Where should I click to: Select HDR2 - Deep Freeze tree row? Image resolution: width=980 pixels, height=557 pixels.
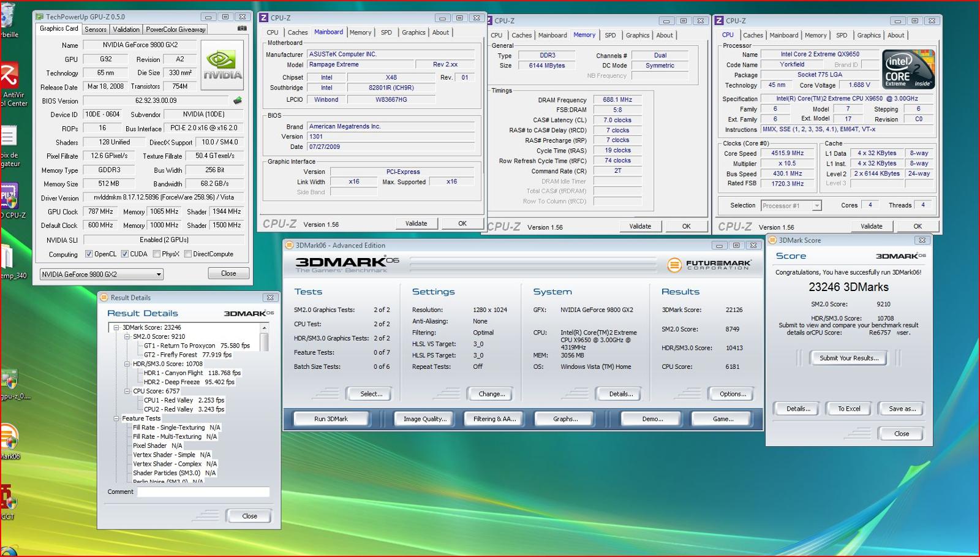pyautogui.click(x=189, y=382)
